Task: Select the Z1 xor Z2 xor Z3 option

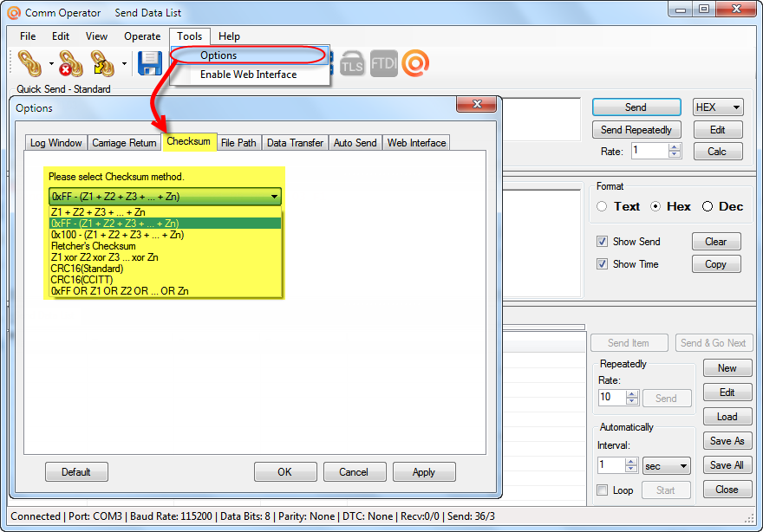Action: point(166,257)
